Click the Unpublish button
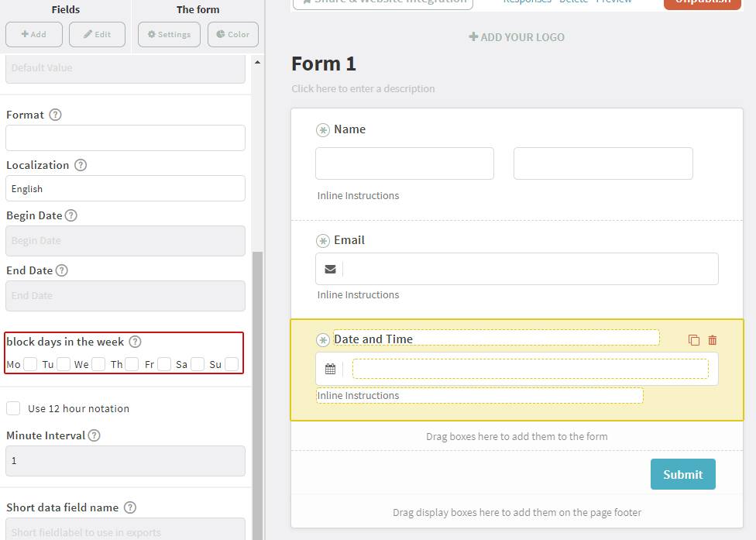The image size is (756, 540). (x=702, y=3)
